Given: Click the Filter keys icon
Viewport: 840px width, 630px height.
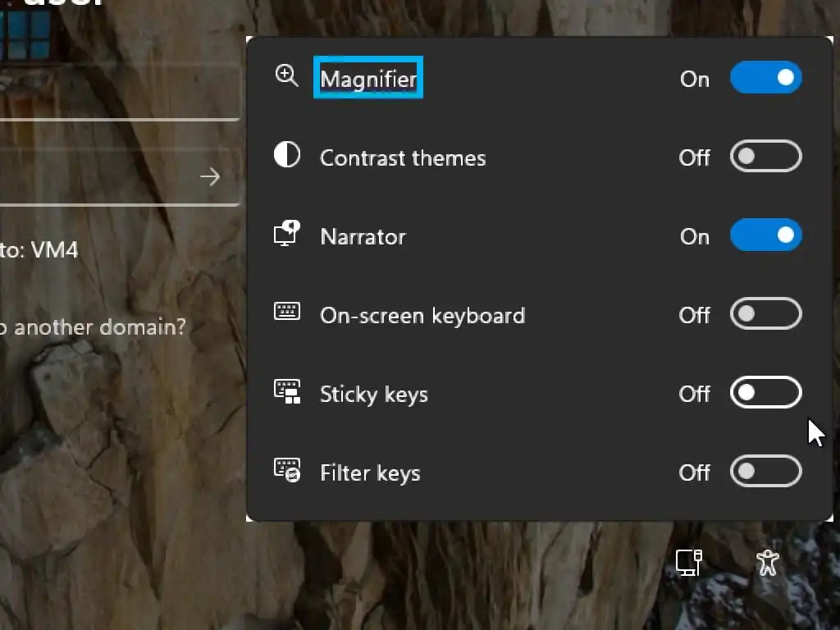Looking at the screenshot, I should coord(286,470).
